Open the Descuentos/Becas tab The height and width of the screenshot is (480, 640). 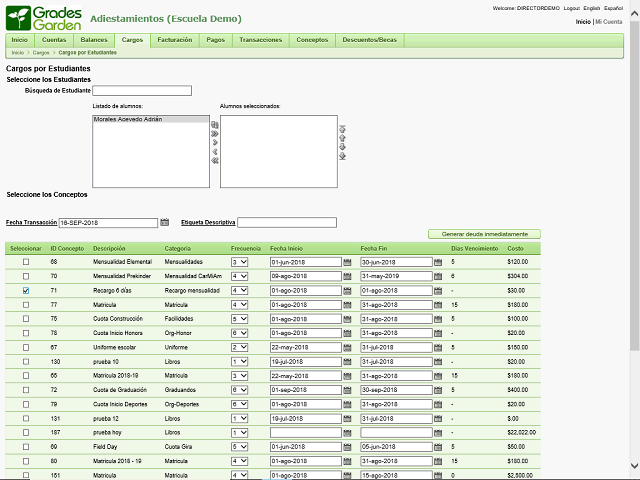[370, 40]
